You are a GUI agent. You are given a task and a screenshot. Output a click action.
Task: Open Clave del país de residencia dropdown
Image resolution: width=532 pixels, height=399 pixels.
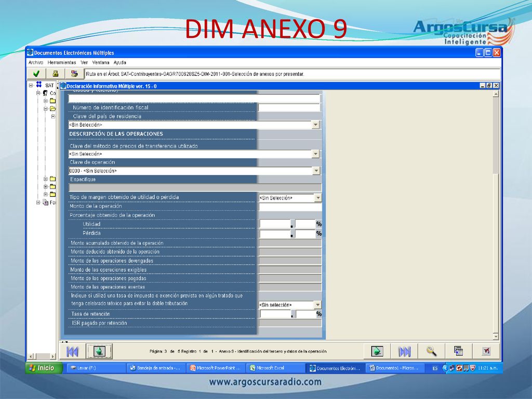(x=315, y=125)
